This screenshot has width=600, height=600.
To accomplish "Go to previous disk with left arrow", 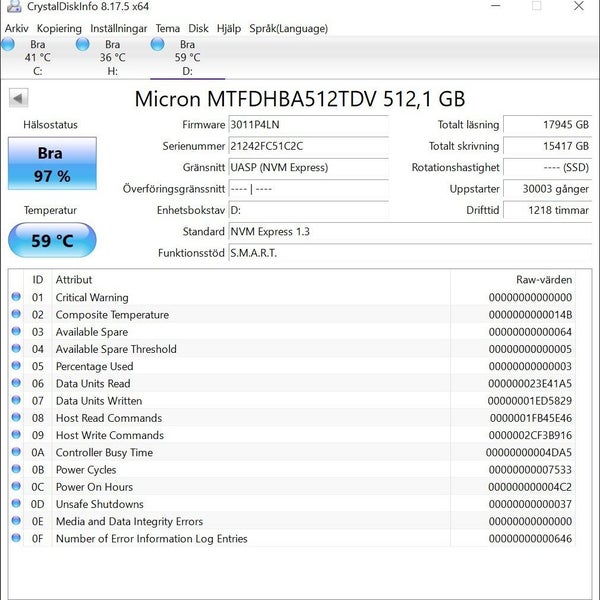I will [x=18, y=98].
